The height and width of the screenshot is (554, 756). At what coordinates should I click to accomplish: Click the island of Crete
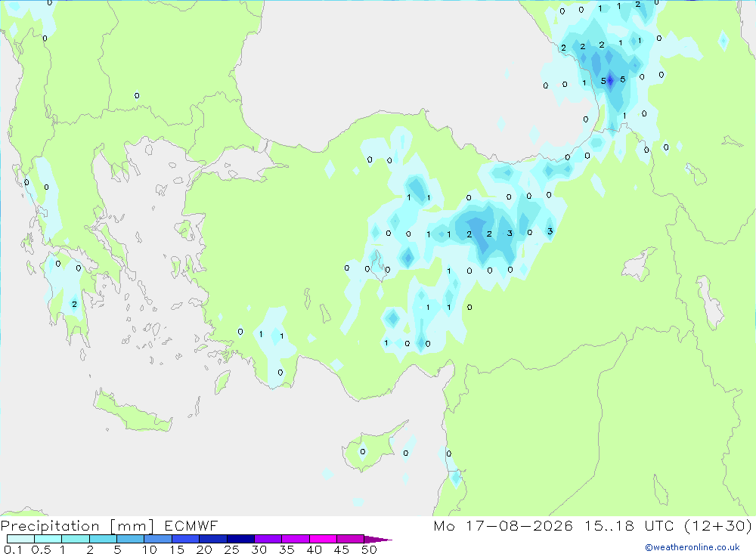tap(132, 412)
